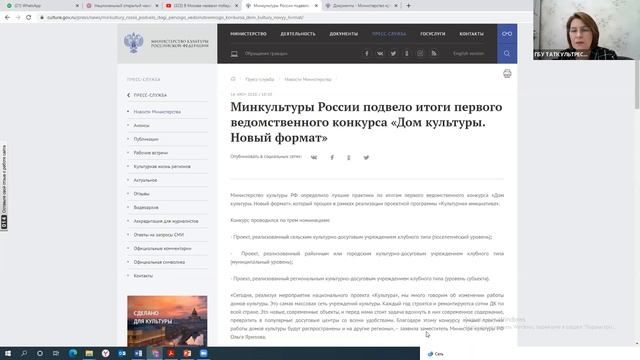
Task: Click the Сделано для культуры banner
Action: 167,321
